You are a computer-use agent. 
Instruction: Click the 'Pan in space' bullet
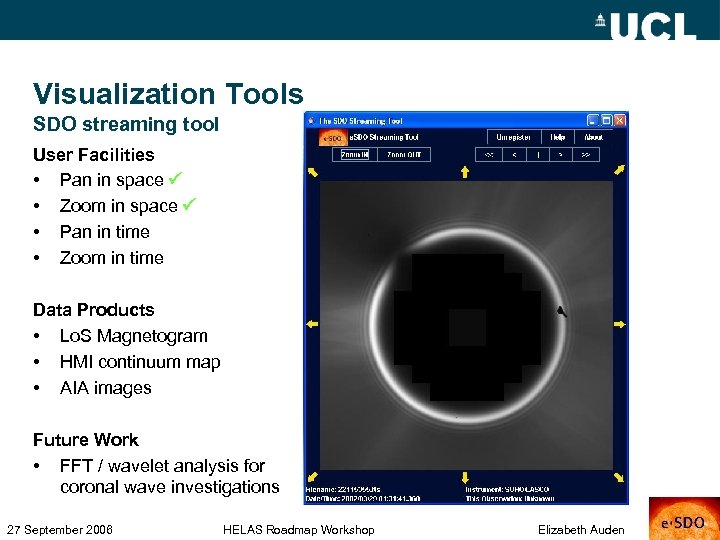click(112, 180)
